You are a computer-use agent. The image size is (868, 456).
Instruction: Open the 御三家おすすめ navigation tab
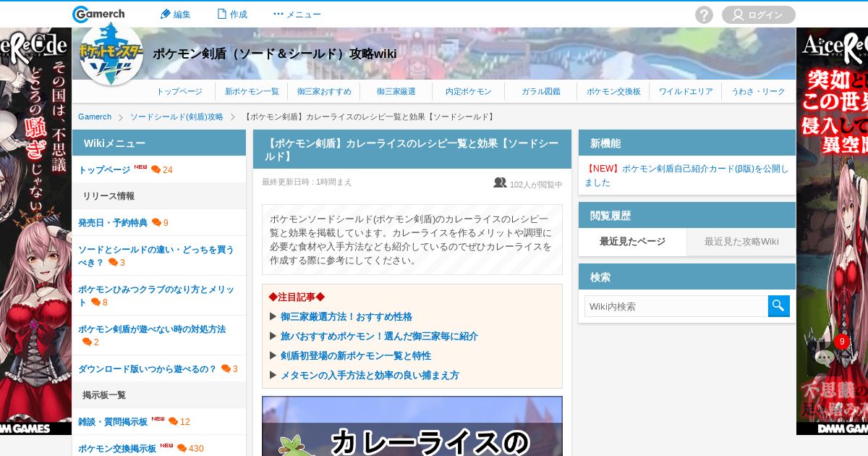point(324,91)
